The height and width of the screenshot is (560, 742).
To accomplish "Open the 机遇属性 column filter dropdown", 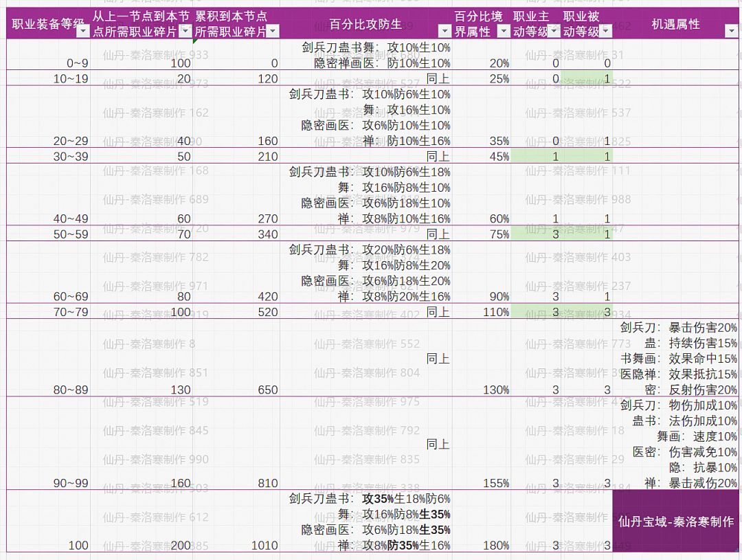I will pyautogui.click(x=730, y=31).
